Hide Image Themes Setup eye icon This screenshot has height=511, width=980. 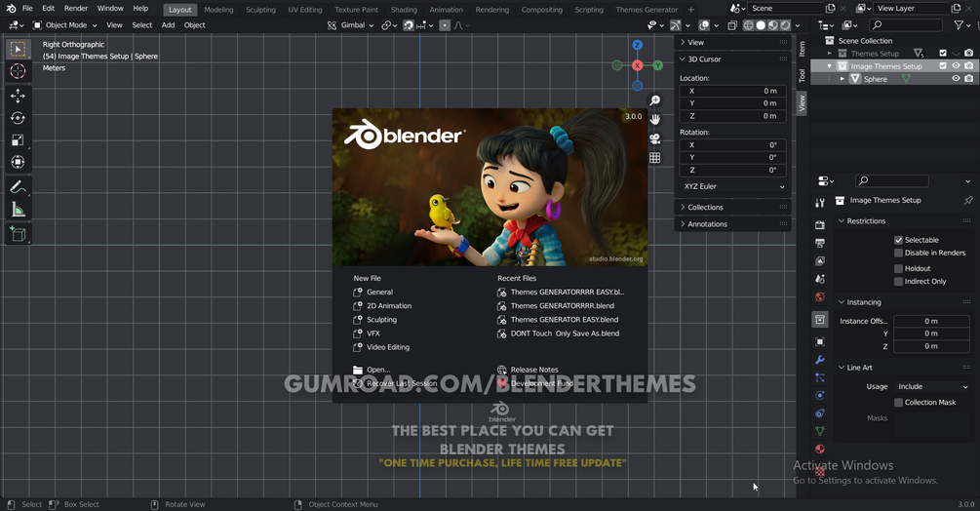pos(956,66)
